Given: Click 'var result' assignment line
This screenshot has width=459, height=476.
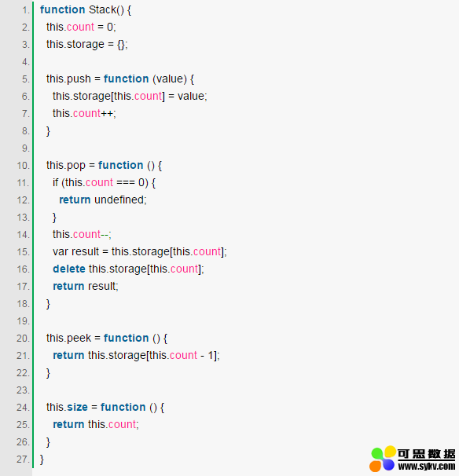Looking at the screenshot, I should 140,252.
